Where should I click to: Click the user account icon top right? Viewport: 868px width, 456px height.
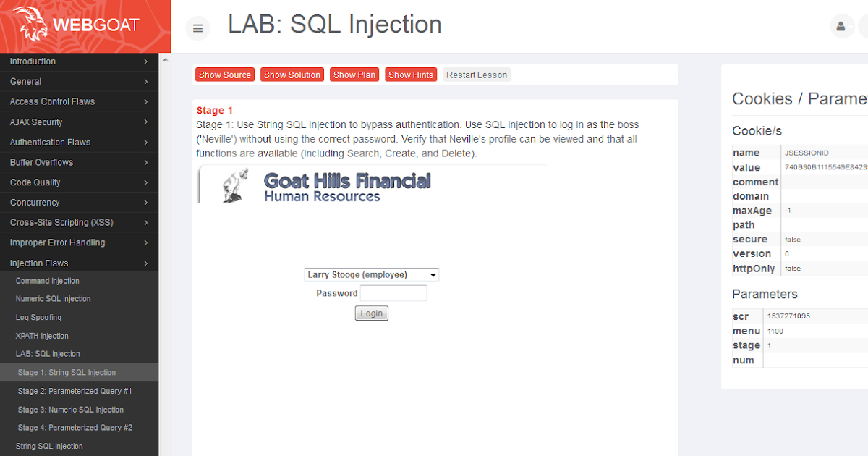pos(841,26)
